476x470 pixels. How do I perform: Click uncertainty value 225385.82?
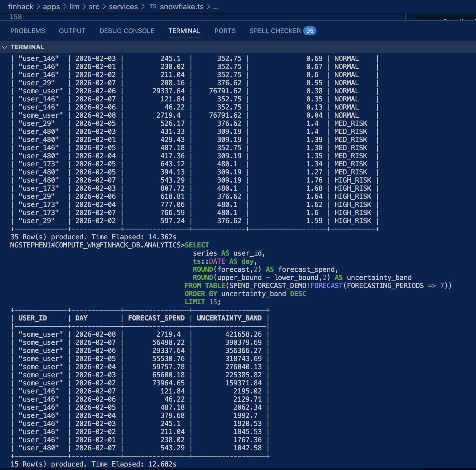[x=244, y=375]
